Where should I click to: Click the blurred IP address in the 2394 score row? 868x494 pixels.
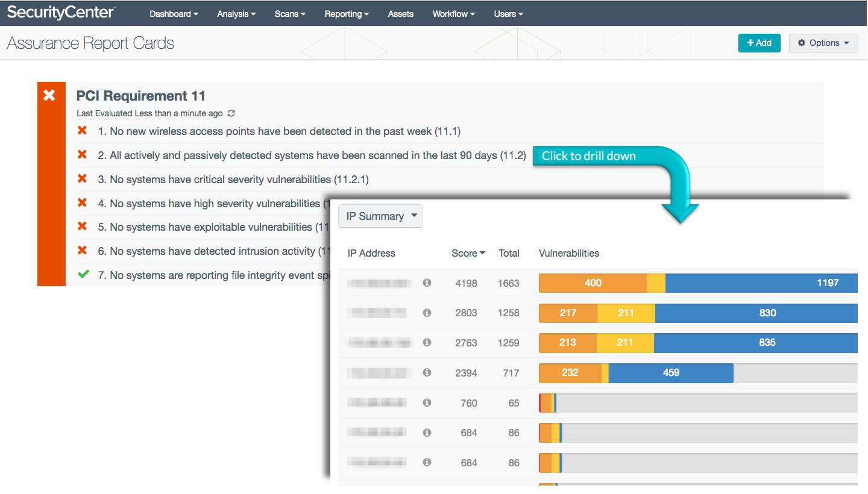[x=379, y=372]
